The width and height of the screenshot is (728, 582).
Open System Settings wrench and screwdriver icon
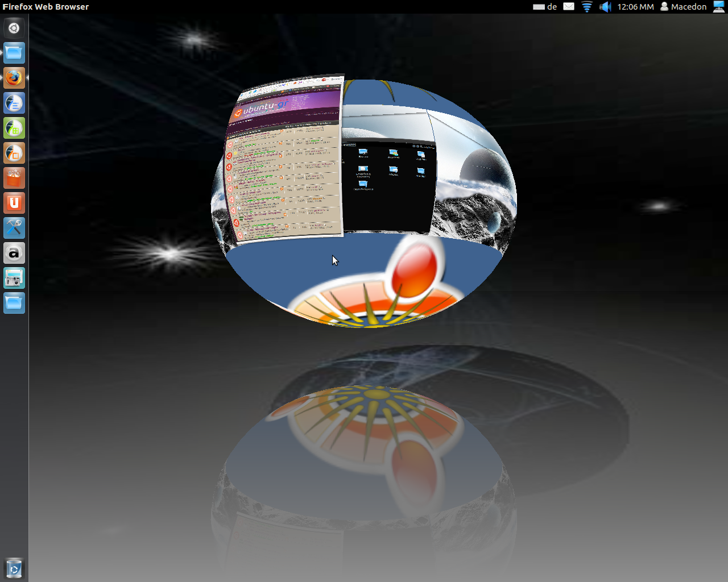point(14,228)
